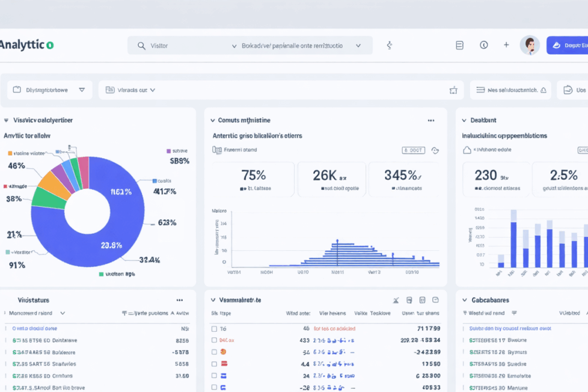
Task: Open the document list icon in the header
Action: [459, 45]
